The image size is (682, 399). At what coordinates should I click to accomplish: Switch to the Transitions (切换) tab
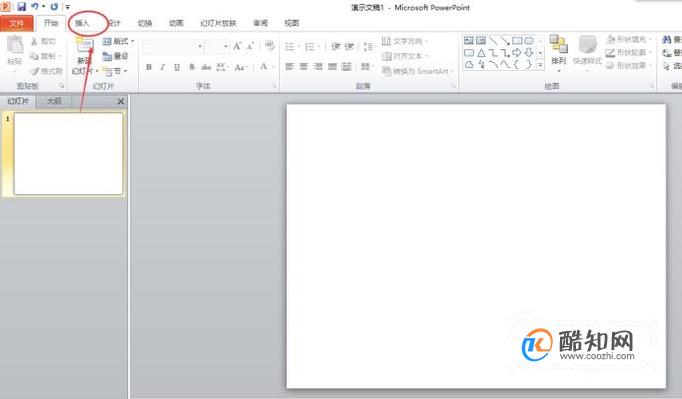(145, 23)
